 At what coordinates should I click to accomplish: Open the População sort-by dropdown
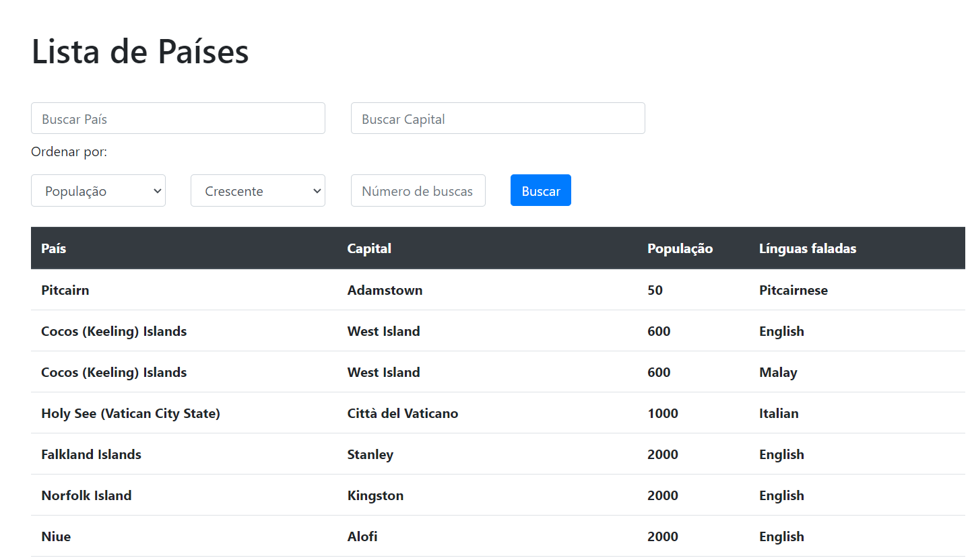tap(98, 190)
